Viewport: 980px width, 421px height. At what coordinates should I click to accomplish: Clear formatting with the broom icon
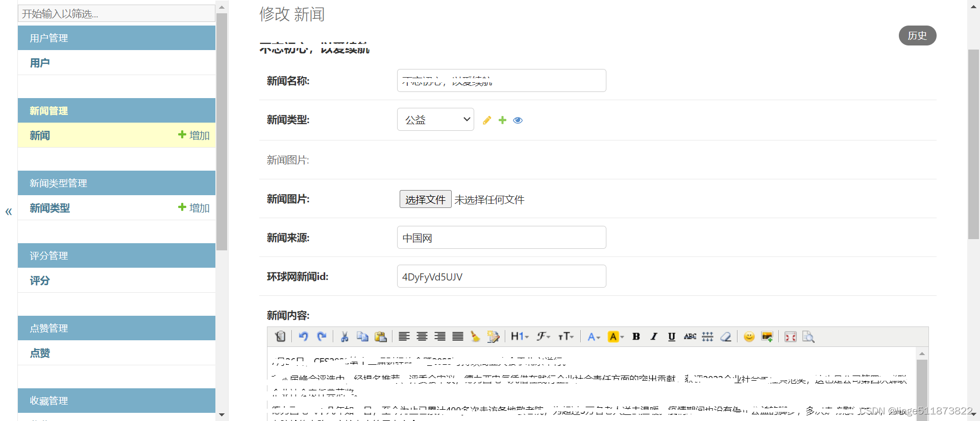pyautogui.click(x=475, y=337)
